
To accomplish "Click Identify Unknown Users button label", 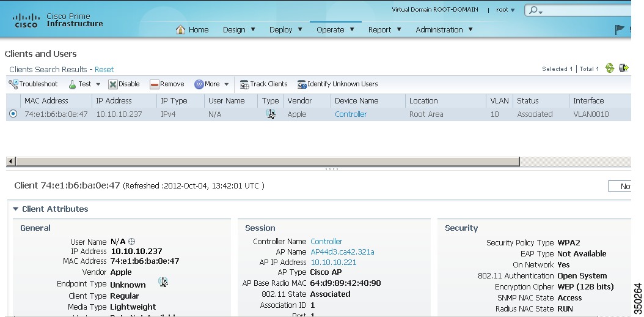I will point(343,84).
